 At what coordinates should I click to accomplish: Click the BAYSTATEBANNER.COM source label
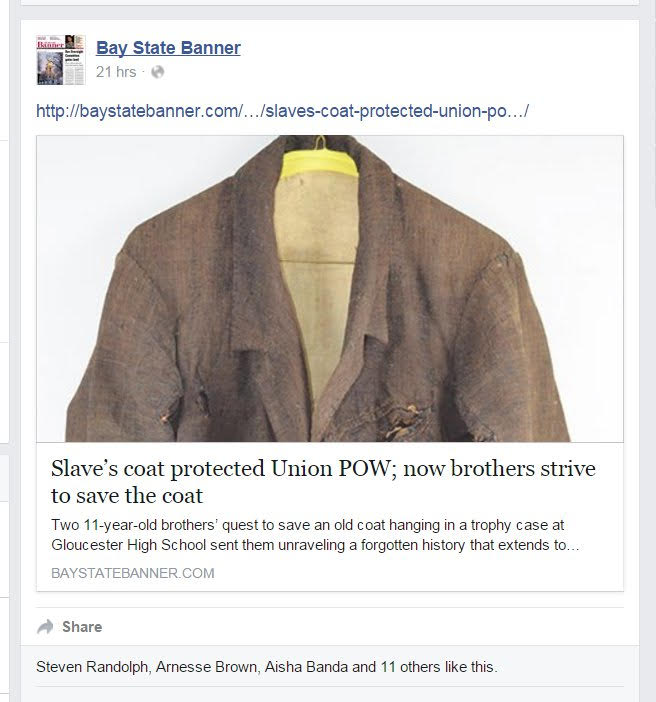[133, 573]
